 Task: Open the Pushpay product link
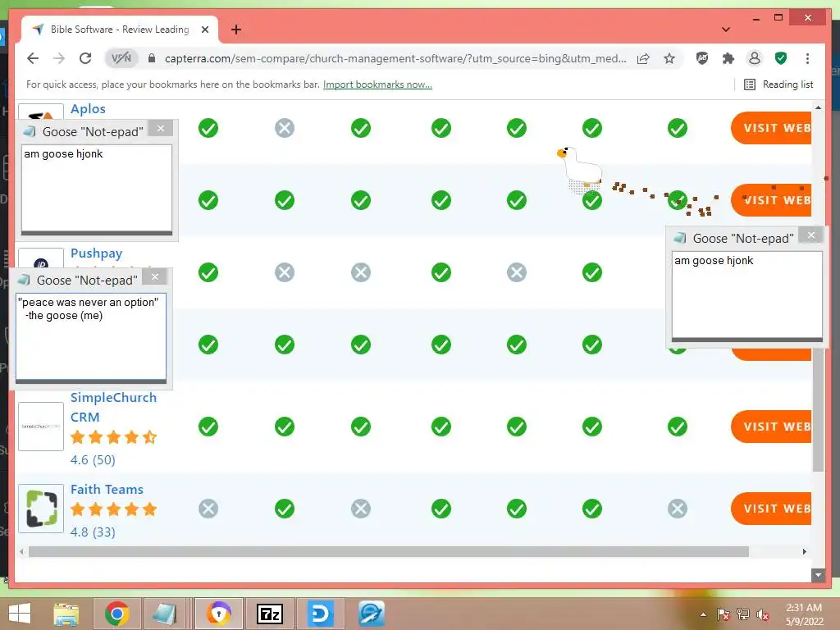click(x=97, y=253)
